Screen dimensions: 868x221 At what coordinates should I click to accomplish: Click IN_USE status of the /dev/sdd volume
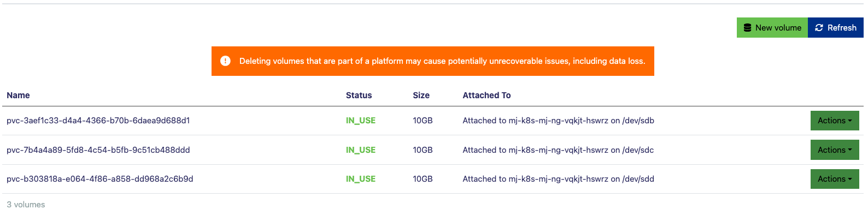[361, 179]
